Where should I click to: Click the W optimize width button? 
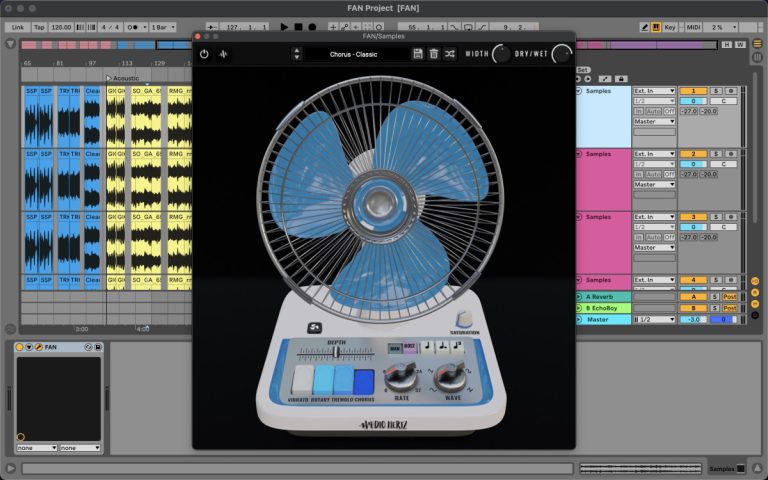point(740,45)
